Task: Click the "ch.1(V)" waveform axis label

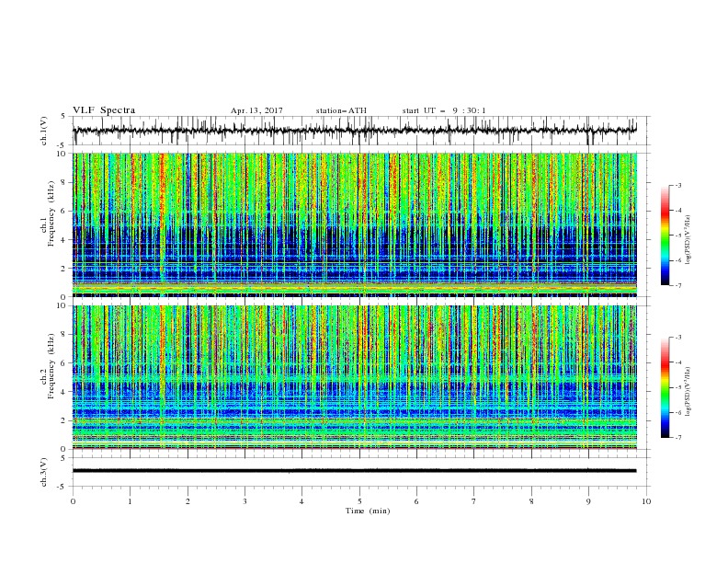Action: (x=44, y=131)
